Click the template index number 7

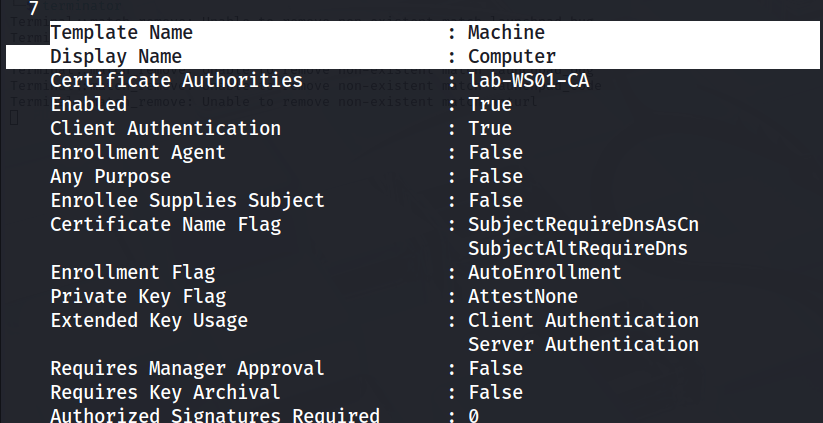pos(34,9)
